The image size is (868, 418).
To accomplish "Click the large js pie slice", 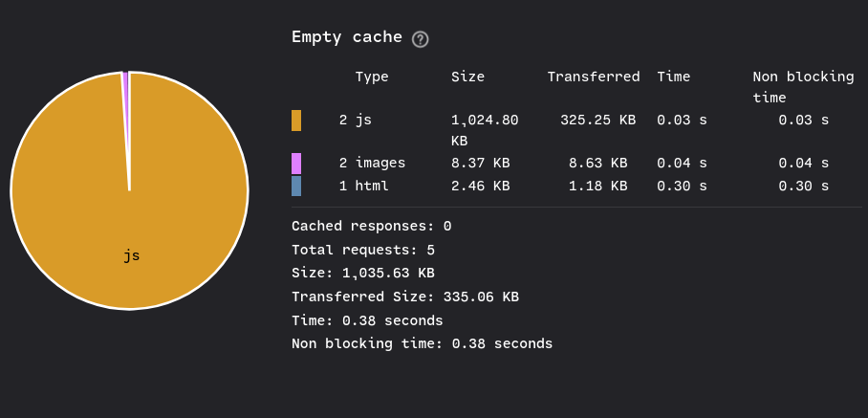I will coord(130,222).
